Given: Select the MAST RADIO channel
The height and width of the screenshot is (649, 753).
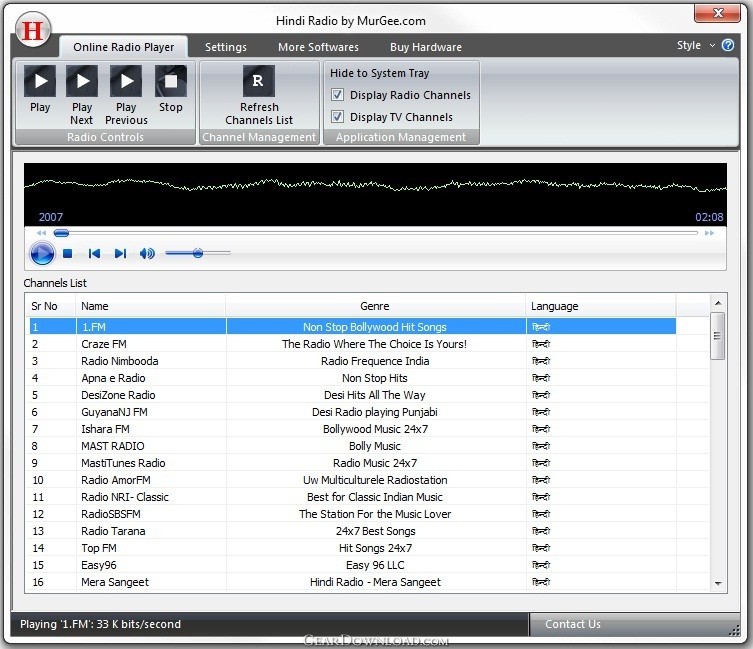Looking at the screenshot, I should coord(352,446).
